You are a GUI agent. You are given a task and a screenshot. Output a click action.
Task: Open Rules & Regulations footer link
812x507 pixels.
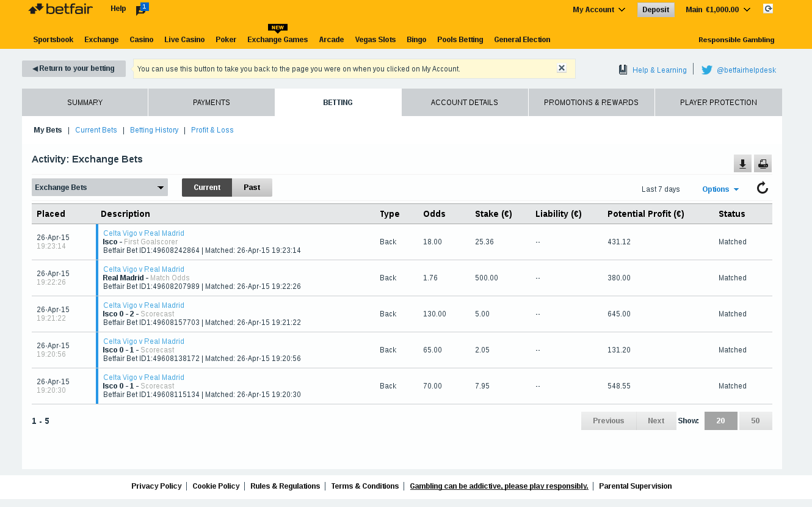(x=285, y=486)
